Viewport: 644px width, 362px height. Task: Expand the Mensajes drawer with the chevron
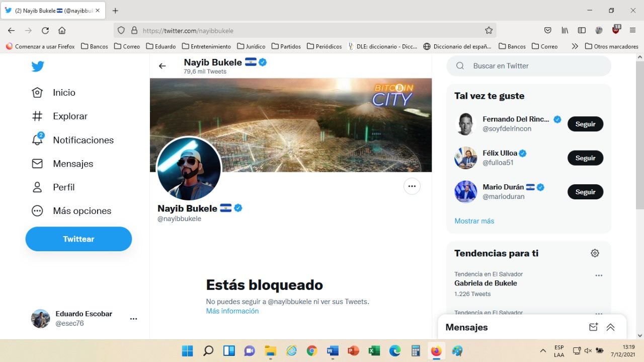point(610,327)
